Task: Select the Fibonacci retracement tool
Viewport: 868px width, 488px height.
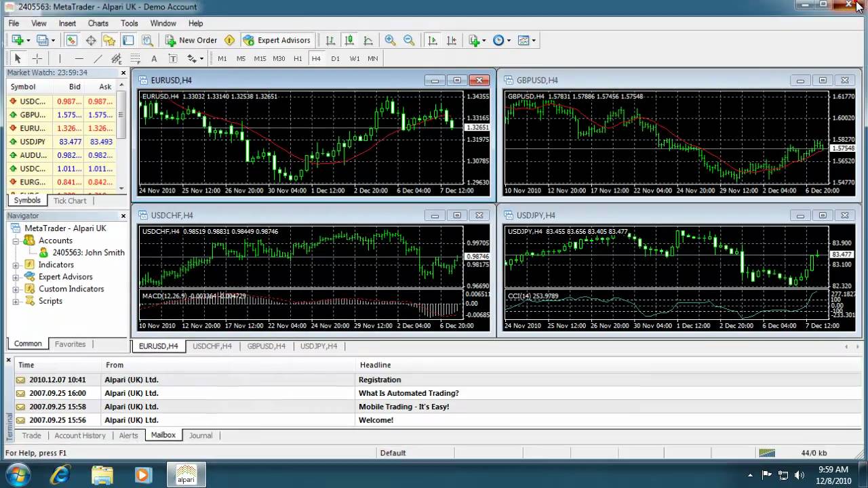Action: click(x=135, y=58)
